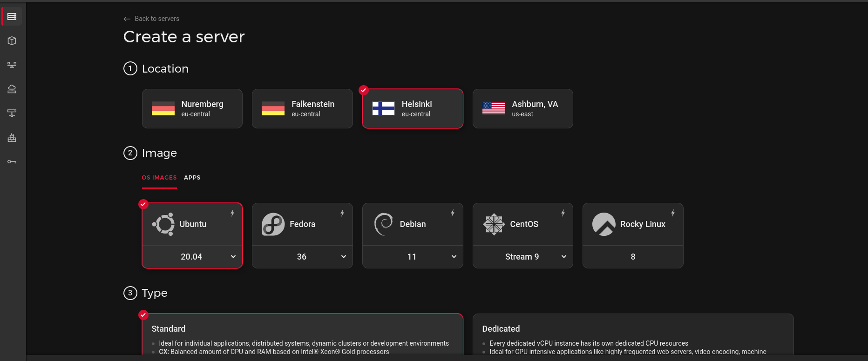This screenshot has height=361, width=868.
Task: Click the checkmark badge on Ubuntu card
Action: 143,204
